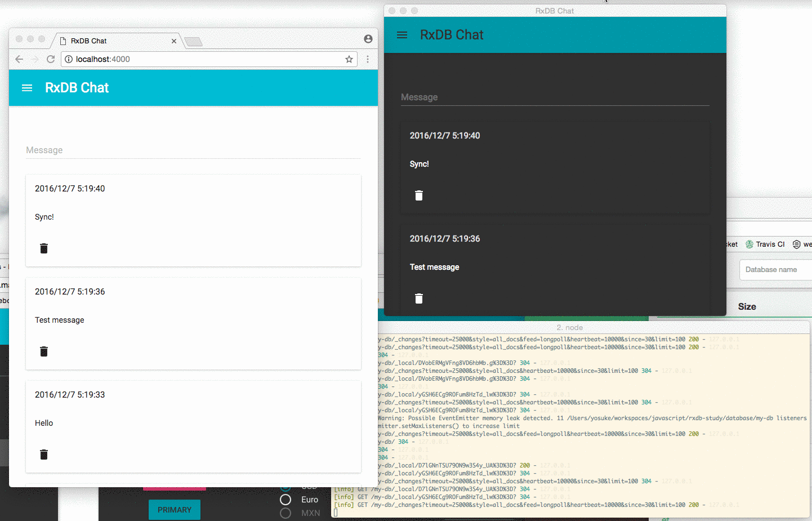The width and height of the screenshot is (812, 521).
Task: Click the localhost:4000 address bar
Action: [208, 59]
